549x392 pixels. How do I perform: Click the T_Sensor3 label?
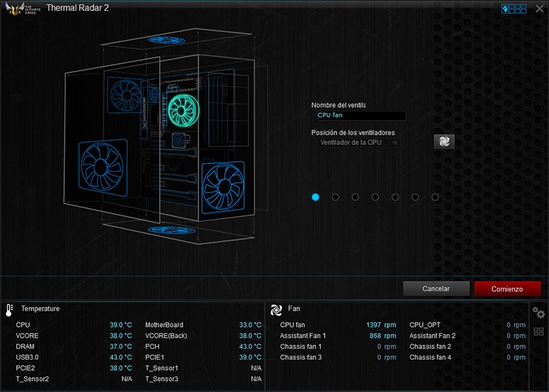(162, 379)
